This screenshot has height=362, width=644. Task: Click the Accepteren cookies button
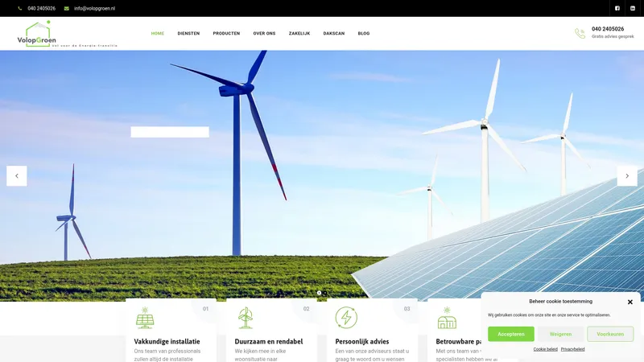(511, 334)
